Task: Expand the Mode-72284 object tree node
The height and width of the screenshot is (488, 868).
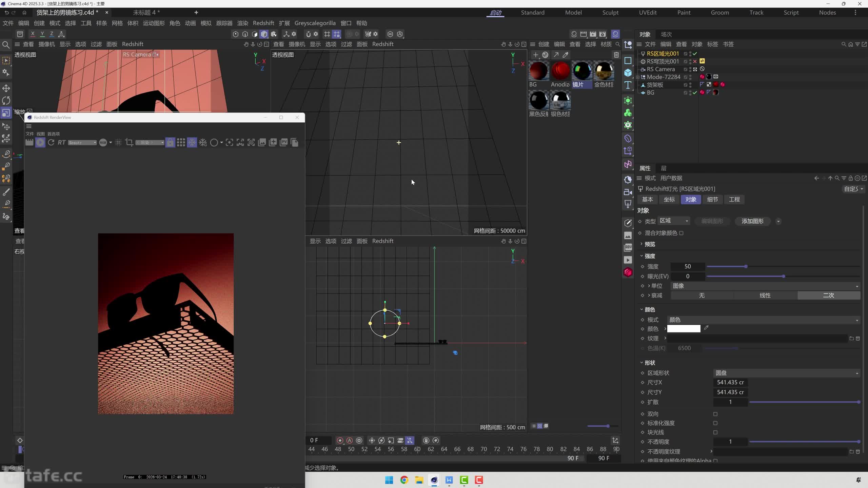Action: (637, 77)
